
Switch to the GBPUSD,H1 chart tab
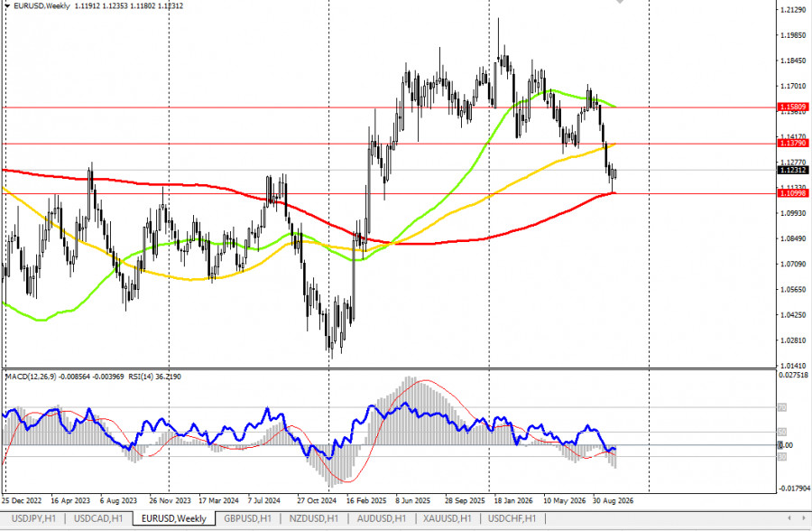click(247, 518)
